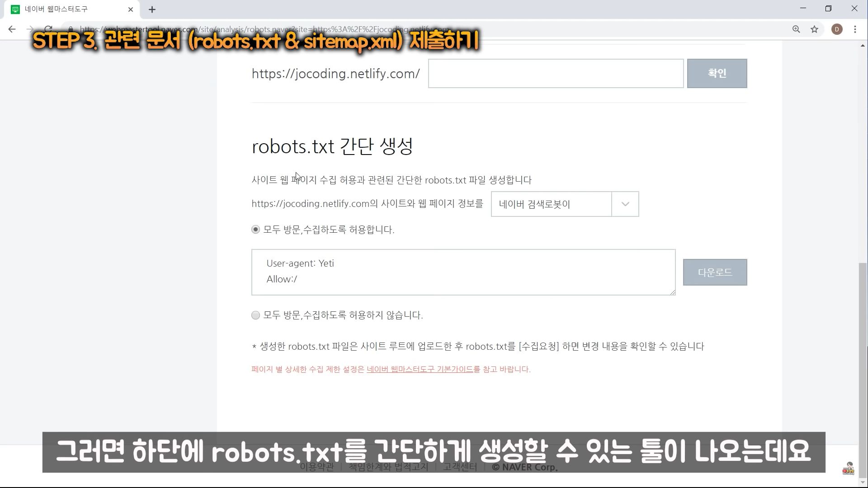Click the mascot icon at bottom right
The width and height of the screenshot is (868, 488).
[848, 469]
